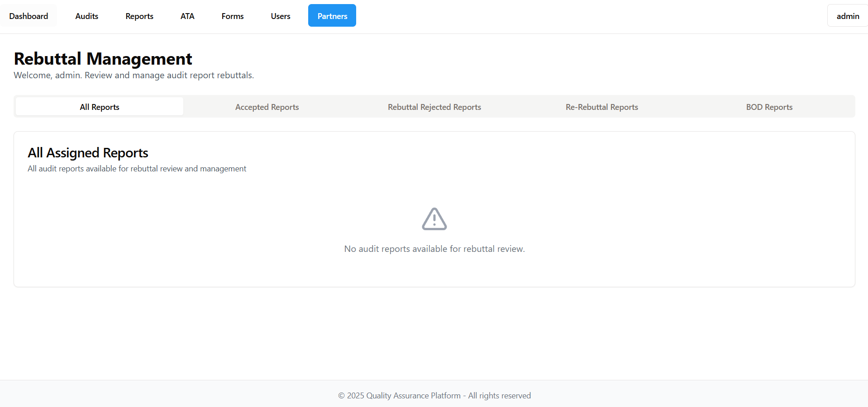
Task: Open the Dashboard navigation item
Action: coord(29,16)
